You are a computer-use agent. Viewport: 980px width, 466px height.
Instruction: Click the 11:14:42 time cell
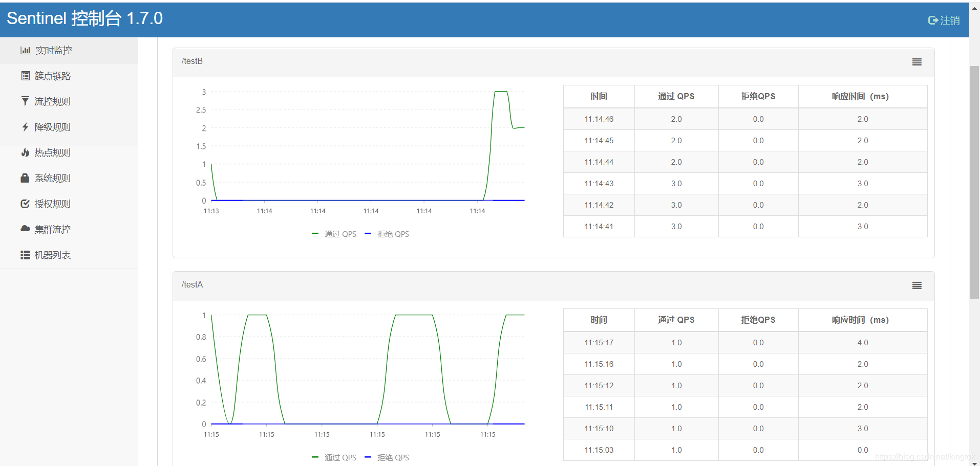599,205
